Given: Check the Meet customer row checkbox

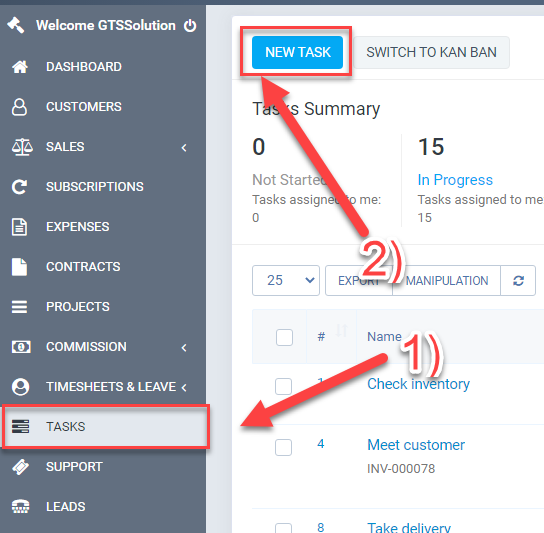Looking at the screenshot, I should [x=283, y=447].
